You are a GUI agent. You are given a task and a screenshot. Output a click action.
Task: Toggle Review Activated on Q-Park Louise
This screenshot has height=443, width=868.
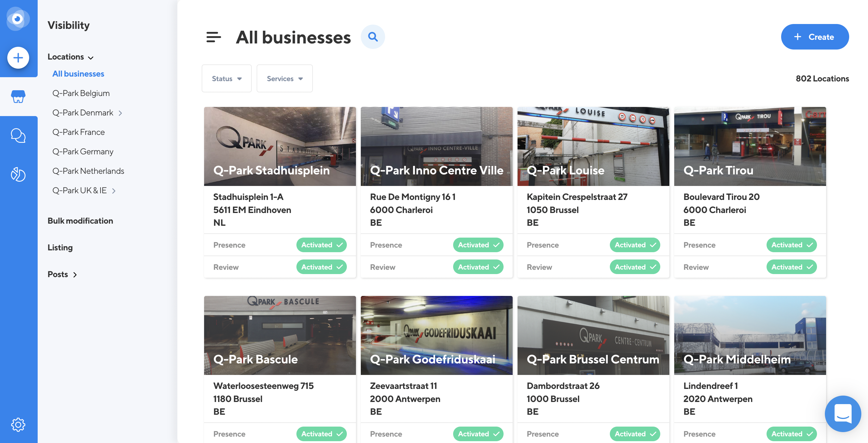click(634, 267)
